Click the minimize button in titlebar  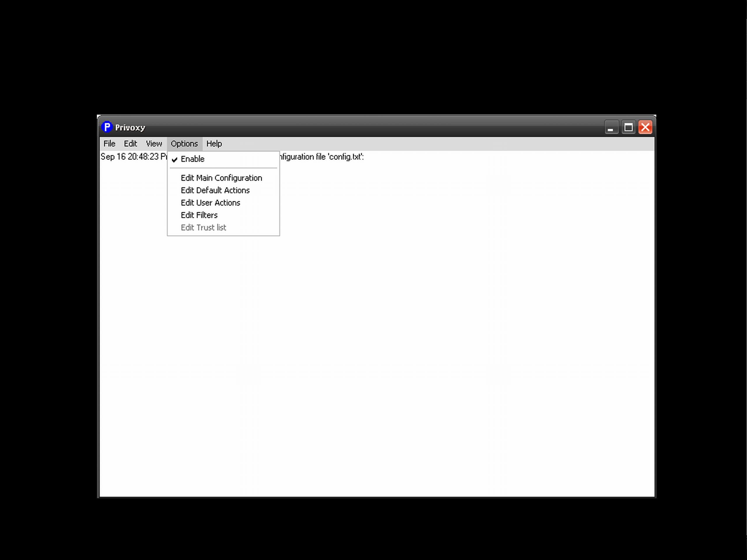tap(610, 128)
